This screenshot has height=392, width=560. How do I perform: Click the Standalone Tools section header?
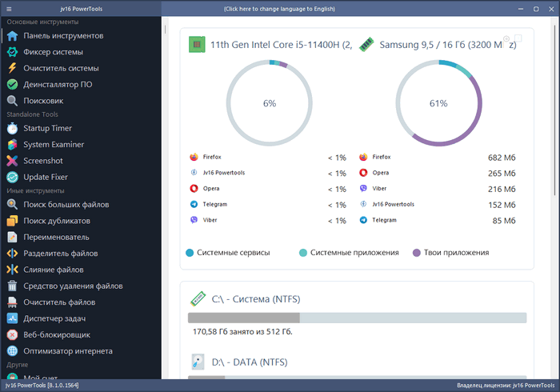32,114
